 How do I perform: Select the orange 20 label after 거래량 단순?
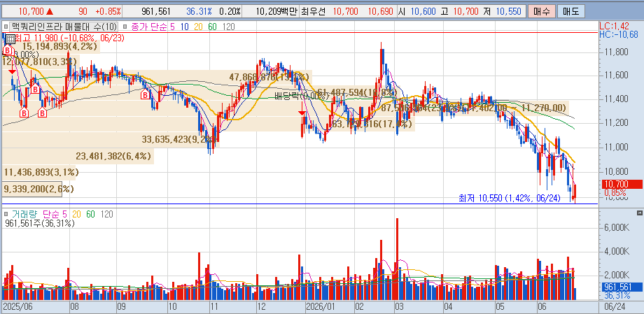click(x=77, y=214)
